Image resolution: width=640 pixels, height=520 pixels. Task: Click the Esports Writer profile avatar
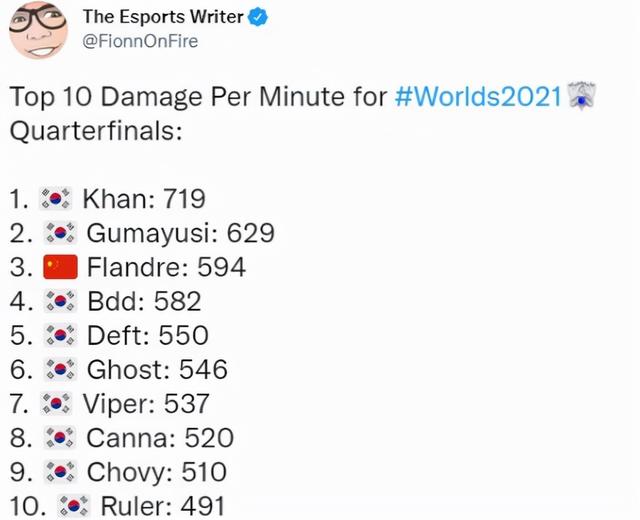tap(39, 29)
